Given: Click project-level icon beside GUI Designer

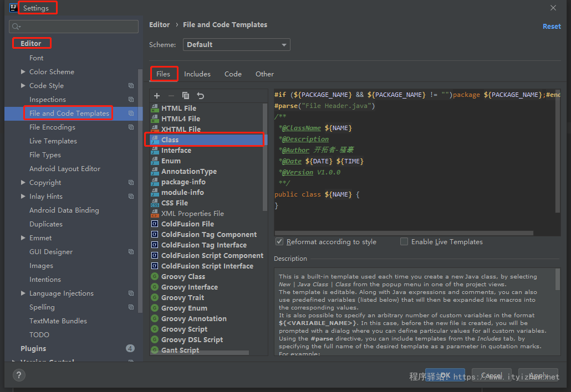Looking at the screenshot, I should click(131, 251).
